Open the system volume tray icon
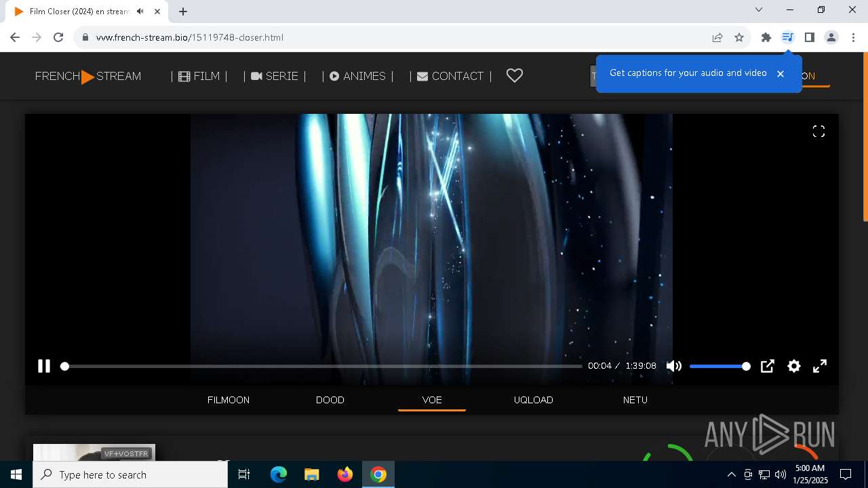This screenshot has height=488, width=868. pos(780,474)
